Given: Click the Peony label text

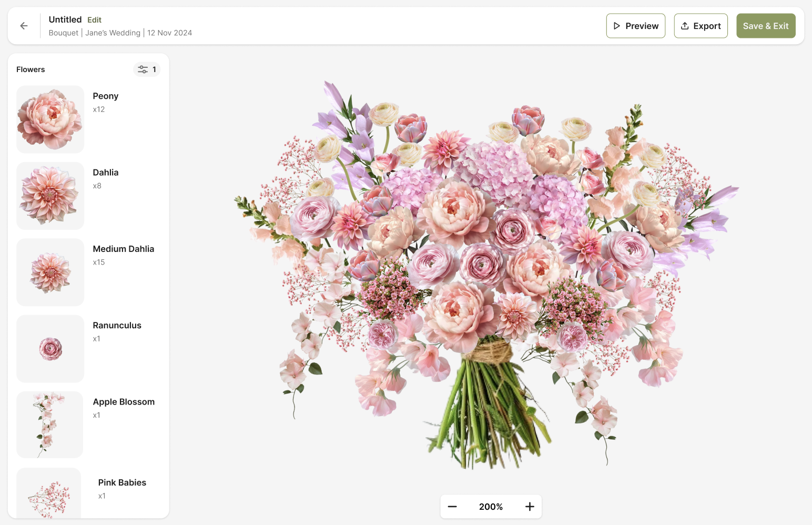Looking at the screenshot, I should coord(106,96).
